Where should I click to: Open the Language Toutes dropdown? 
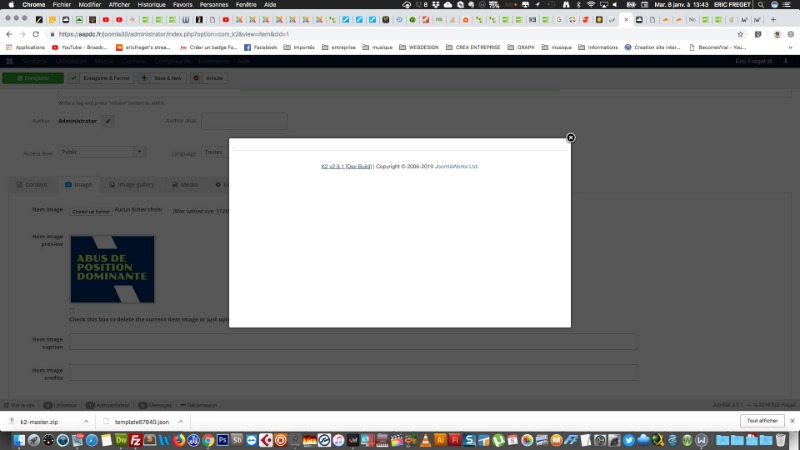click(215, 152)
